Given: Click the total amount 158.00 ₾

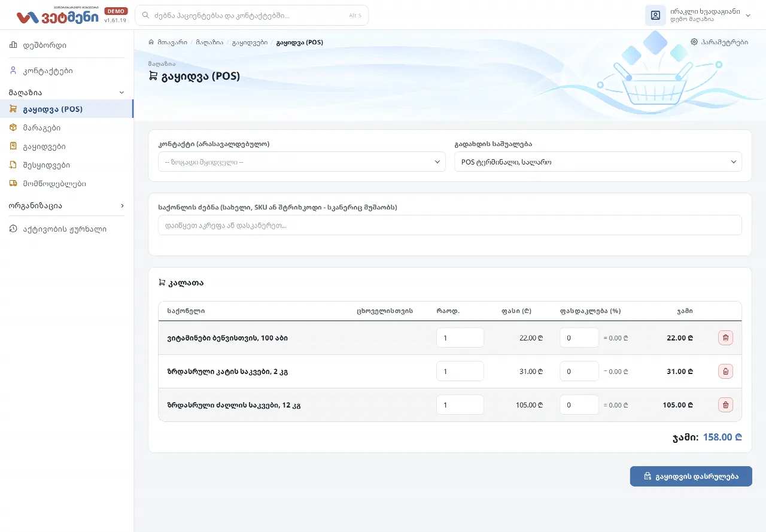Looking at the screenshot, I should (722, 437).
